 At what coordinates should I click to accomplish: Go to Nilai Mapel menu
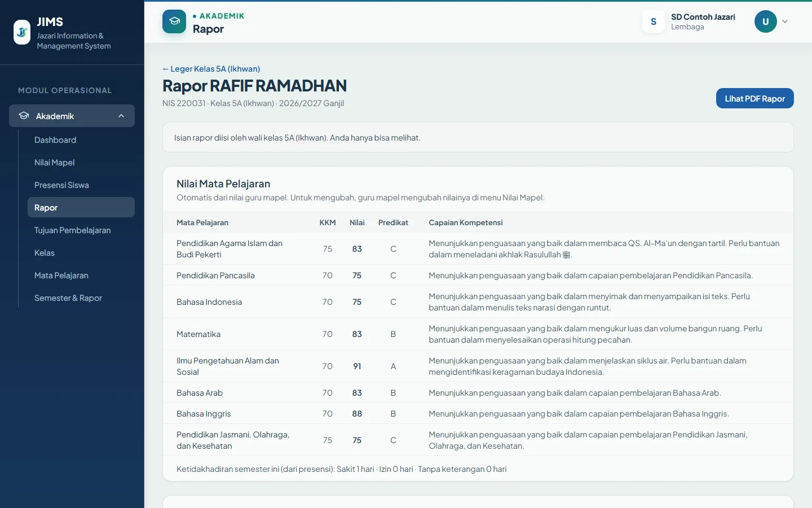(x=81, y=163)
